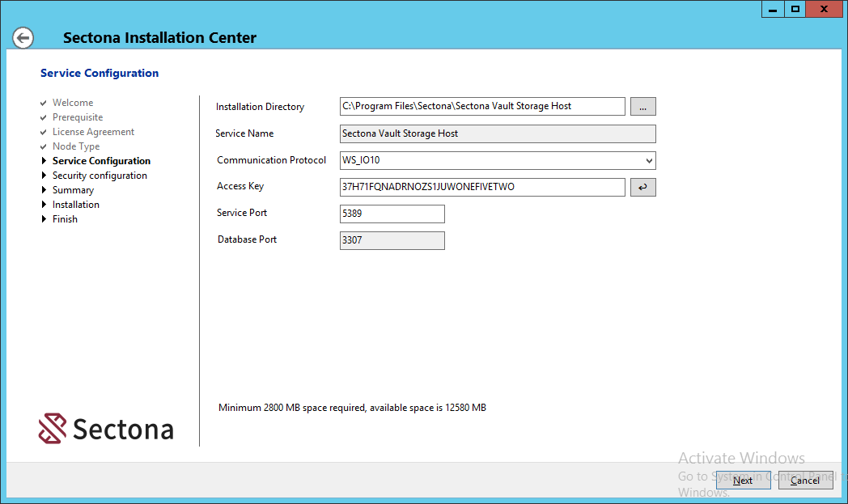The image size is (848, 504).
Task: Browse for installation directory with ellipsis button
Action: point(642,107)
